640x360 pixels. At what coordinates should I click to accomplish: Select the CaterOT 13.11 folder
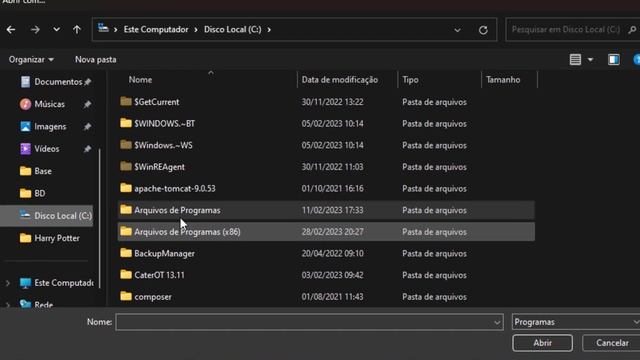[x=326, y=275]
